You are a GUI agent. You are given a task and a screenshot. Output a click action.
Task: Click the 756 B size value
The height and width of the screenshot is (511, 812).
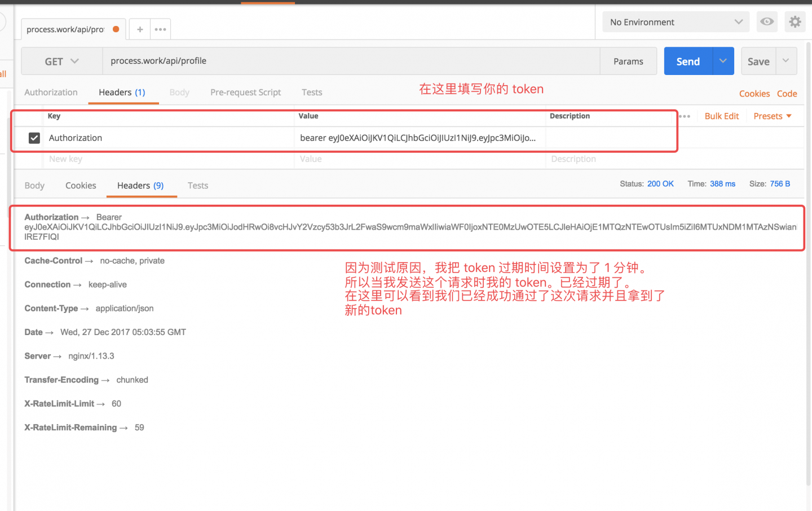click(x=780, y=184)
